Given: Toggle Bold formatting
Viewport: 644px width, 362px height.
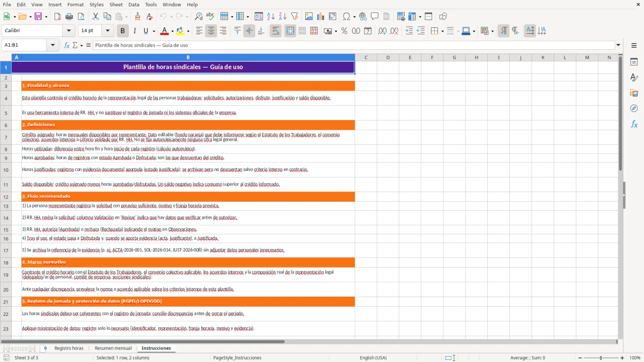Looking at the screenshot, I should point(123,31).
